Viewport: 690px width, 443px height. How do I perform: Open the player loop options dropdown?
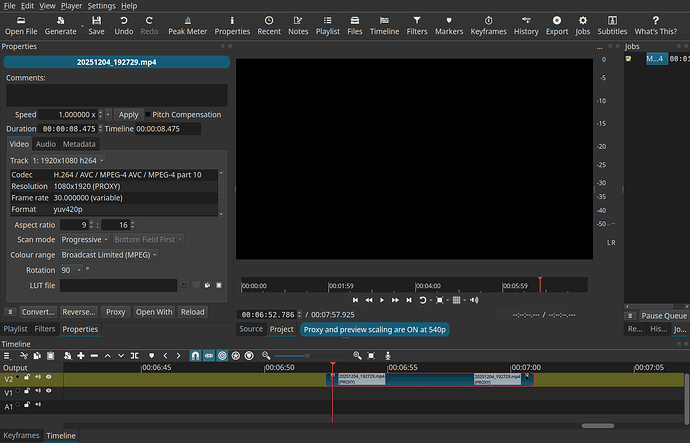coord(431,300)
